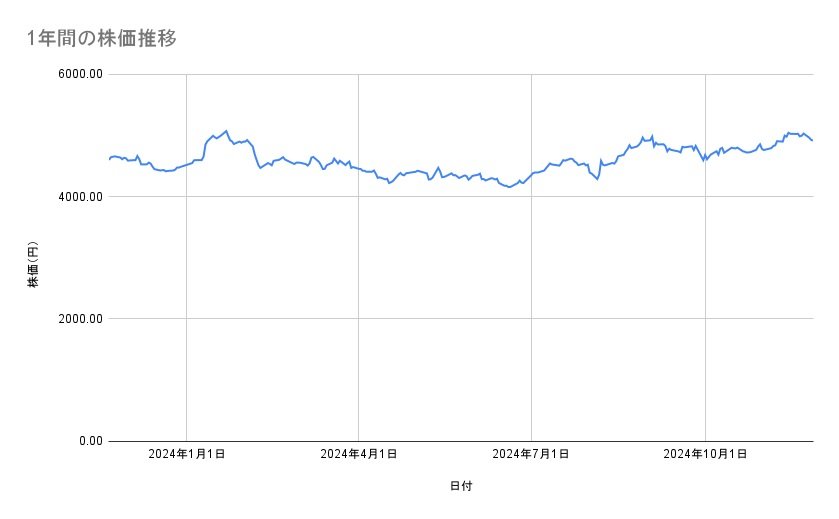Select the vertical gridline above 2024年10月1日
839x519 pixels.
click(706, 300)
